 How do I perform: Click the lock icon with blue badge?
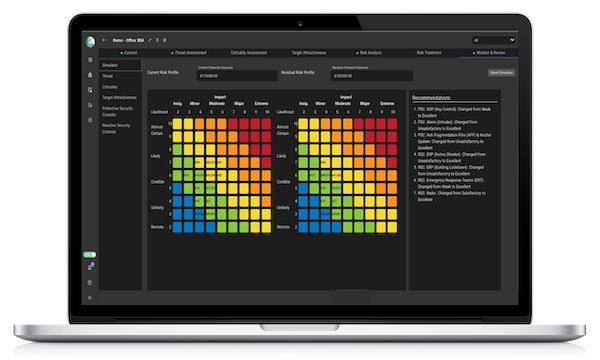pyautogui.click(x=90, y=267)
